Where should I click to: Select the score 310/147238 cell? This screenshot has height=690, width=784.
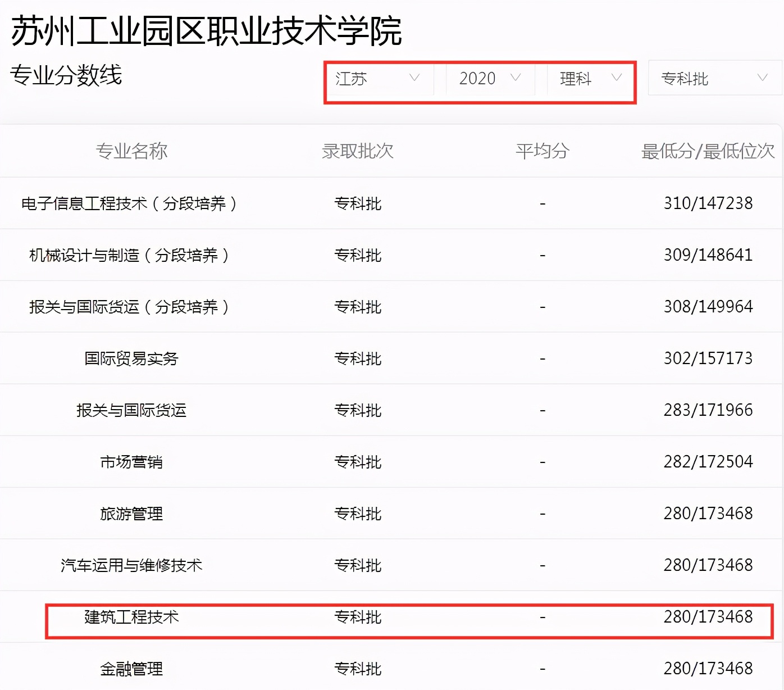[x=708, y=203]
